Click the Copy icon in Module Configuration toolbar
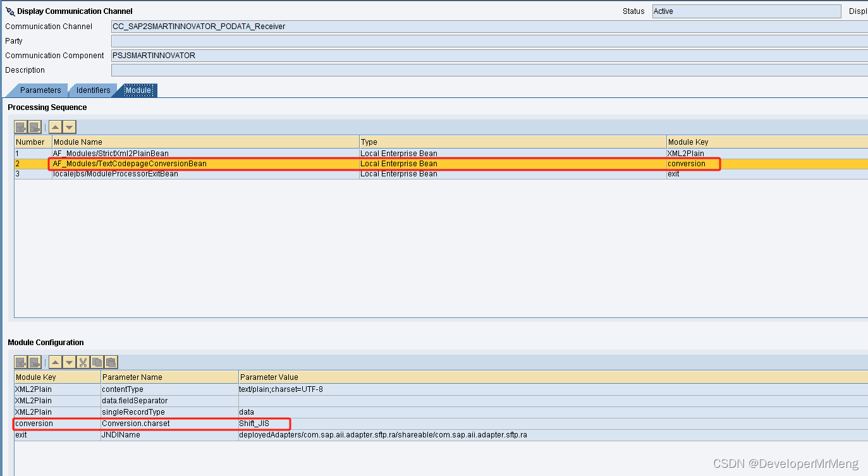Viewport: 868px width, 476px height. click(97, 362)
